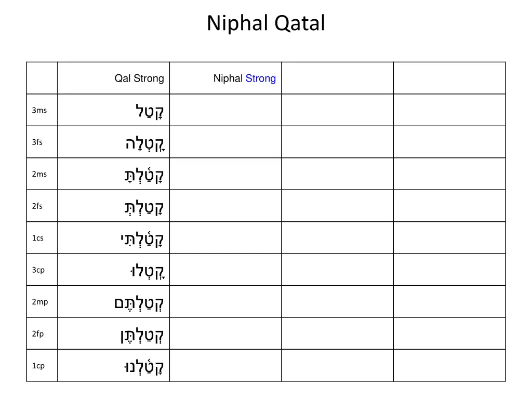Select the empty Niphal Strong cell for 3cp
Image resolution: width=532 pixels, height=399 pixels.
[225, 270]
